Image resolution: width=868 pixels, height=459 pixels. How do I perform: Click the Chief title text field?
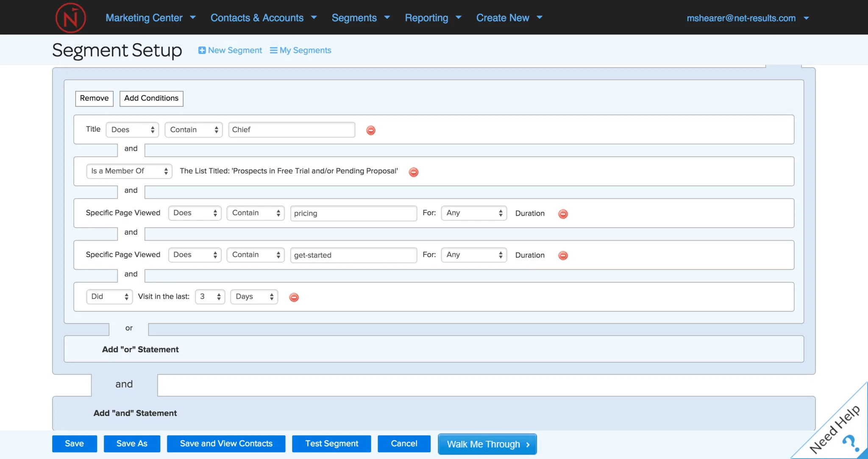[291, 130]
